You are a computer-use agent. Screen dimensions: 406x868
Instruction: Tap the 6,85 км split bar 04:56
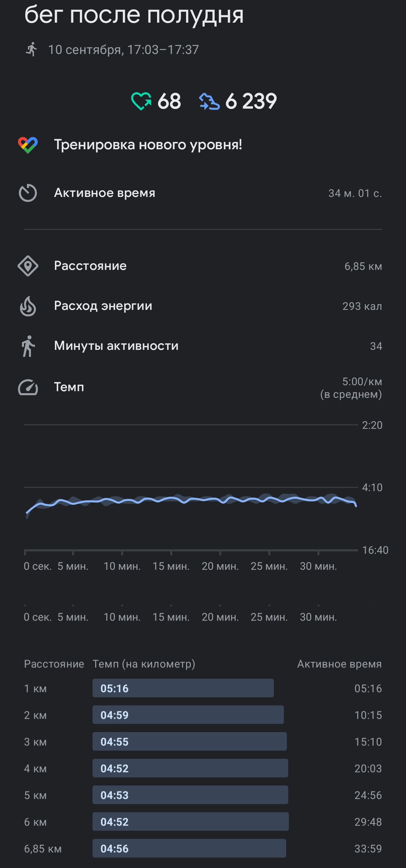tap(189, 848)
